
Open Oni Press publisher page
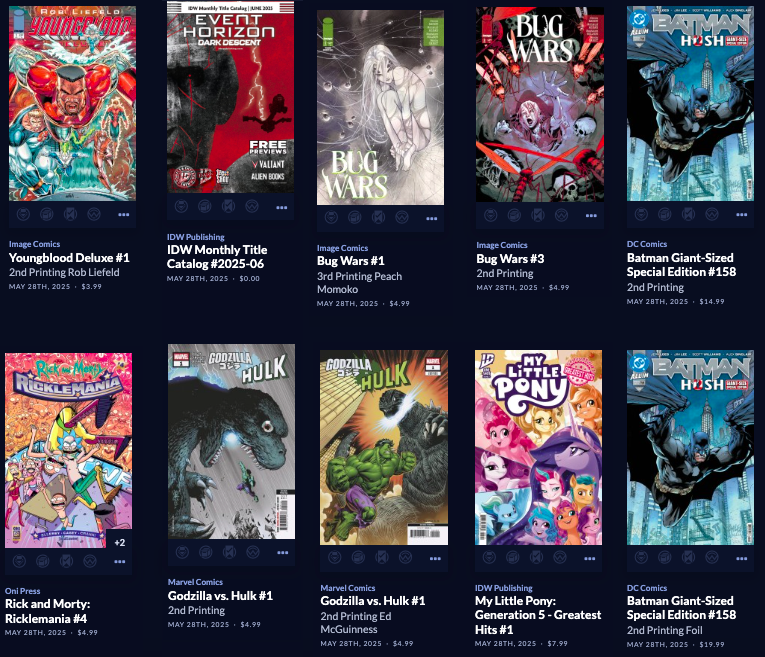(22, 591)
